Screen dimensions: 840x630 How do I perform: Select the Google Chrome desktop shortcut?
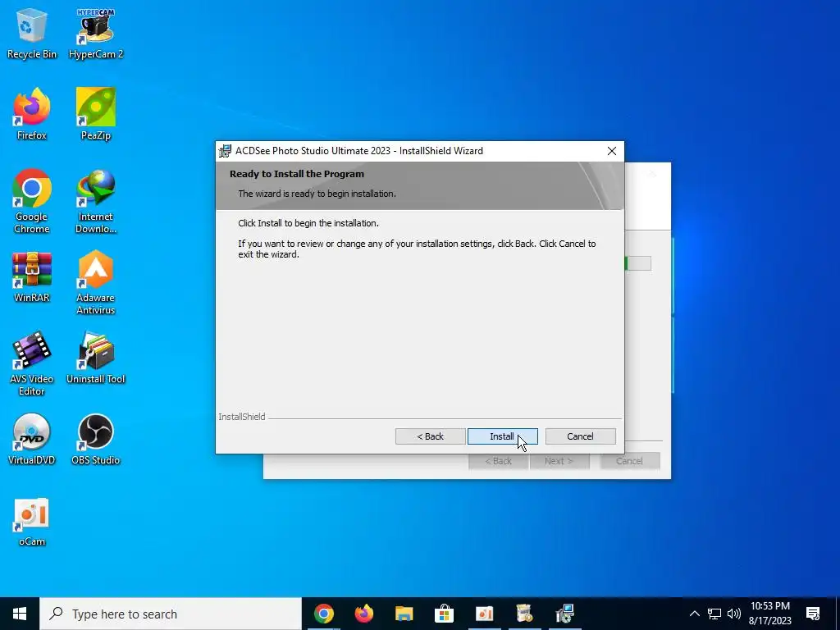(x=32, y=202)
